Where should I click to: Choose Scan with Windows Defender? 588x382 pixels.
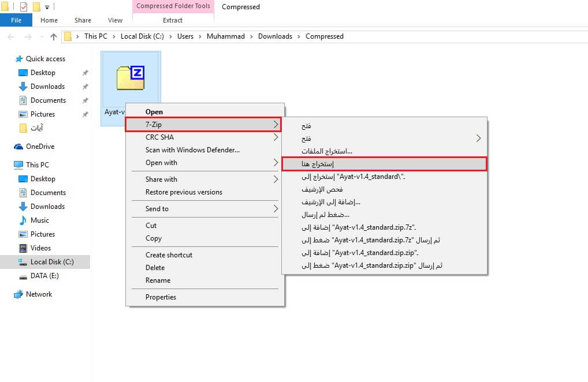[x=204, y=150]
